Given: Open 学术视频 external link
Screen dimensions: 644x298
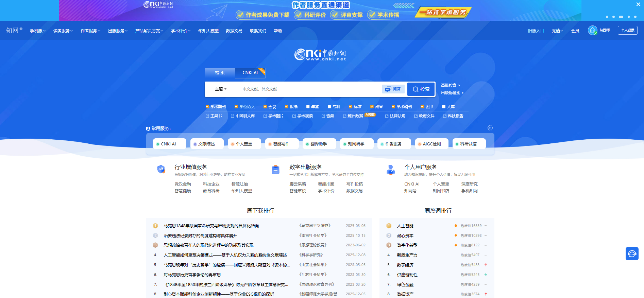Looking at the screenshot, I should (302, 116).
